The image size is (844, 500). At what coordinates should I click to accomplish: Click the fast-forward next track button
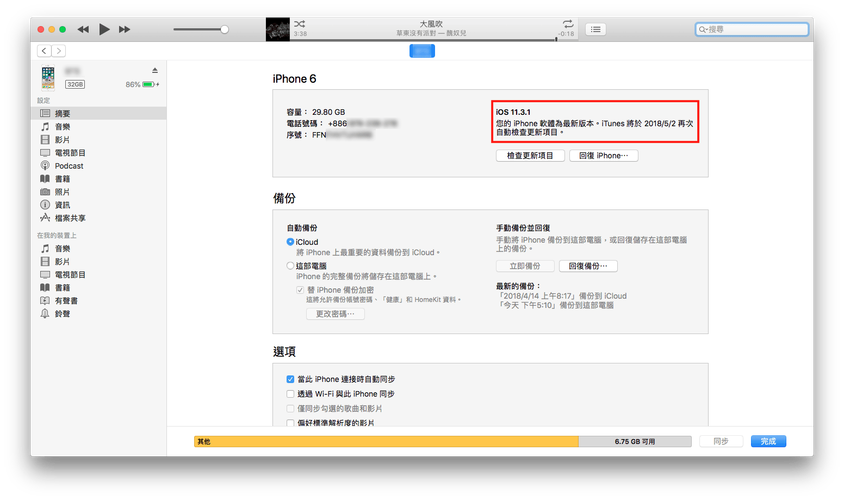pyautogui.click(x=124, y=30)
